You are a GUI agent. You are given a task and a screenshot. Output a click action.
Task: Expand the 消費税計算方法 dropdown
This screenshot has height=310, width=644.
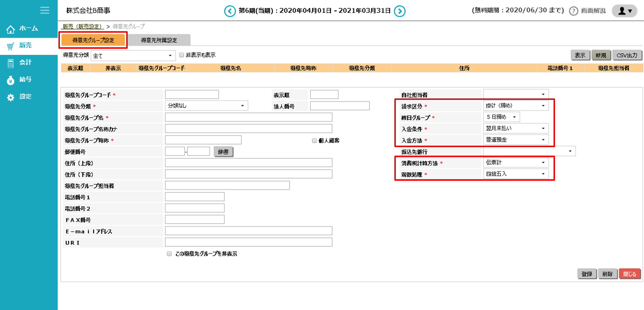(516, 163)
